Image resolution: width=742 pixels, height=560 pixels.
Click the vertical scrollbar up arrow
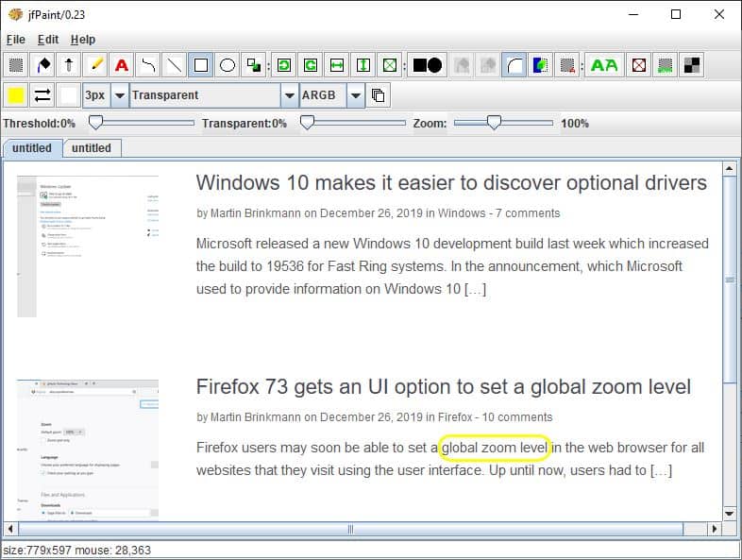(729, 168)
